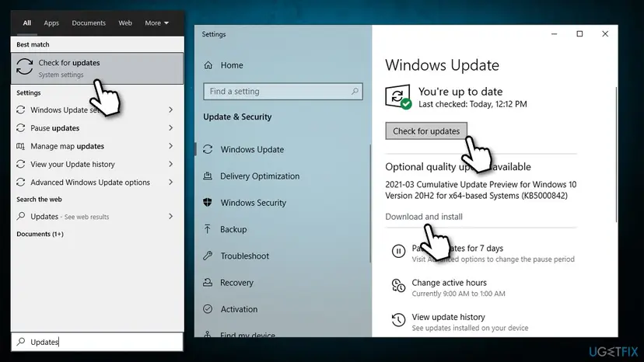Click the Updates search text box
The image size is (644, 362).
click(x=97, y=342)
